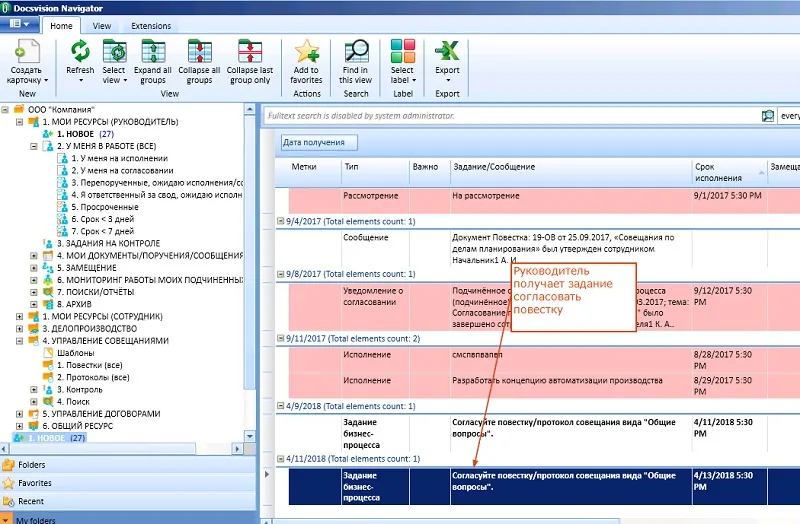800x524 pixels.
Task: Click the Export to Excel icon
Action: 447,51
